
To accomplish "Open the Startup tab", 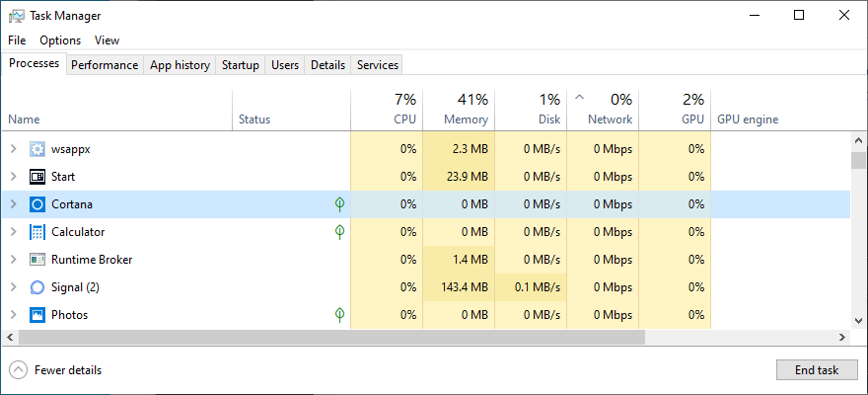I will [240, 65].
